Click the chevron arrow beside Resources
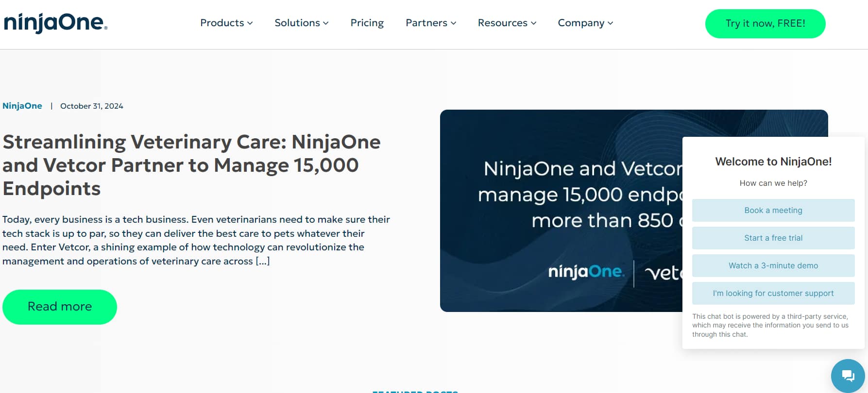 click(534, 23)
